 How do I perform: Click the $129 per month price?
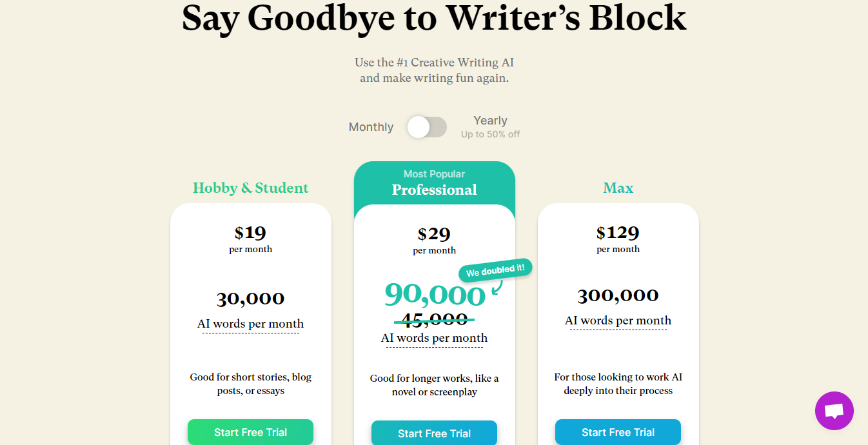click(618, 238)
